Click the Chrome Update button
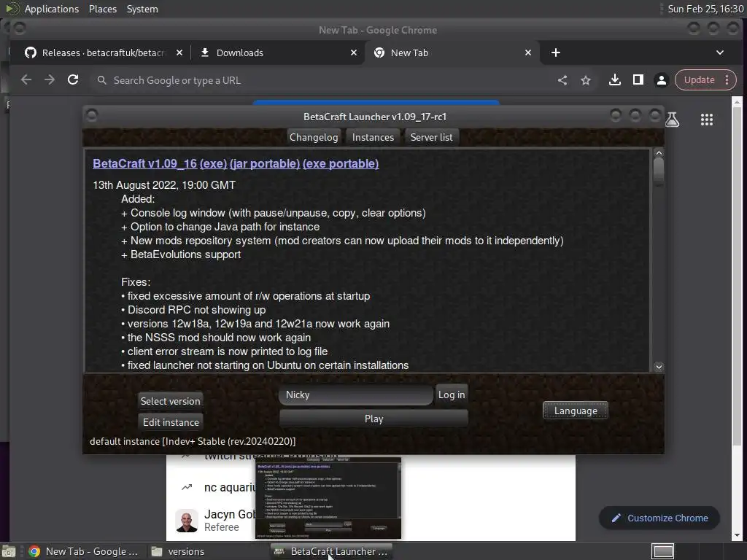This screenshot has height=560, width=747. click(x=699, y=80)
